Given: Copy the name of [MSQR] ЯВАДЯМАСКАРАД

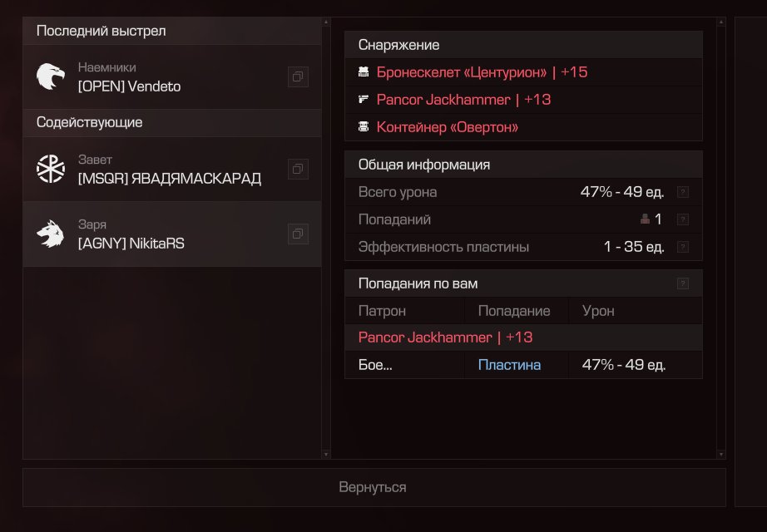Looking at the screenshot, I should click(298, 169).
